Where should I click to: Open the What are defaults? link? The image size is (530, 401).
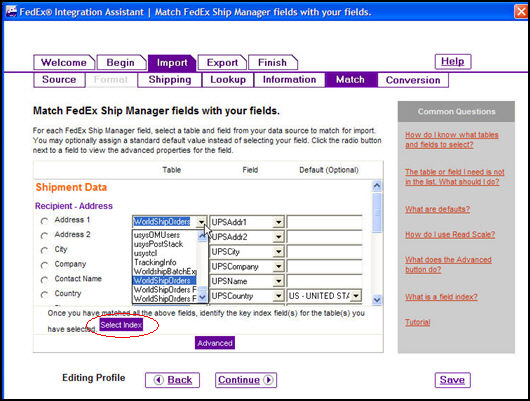437,209
